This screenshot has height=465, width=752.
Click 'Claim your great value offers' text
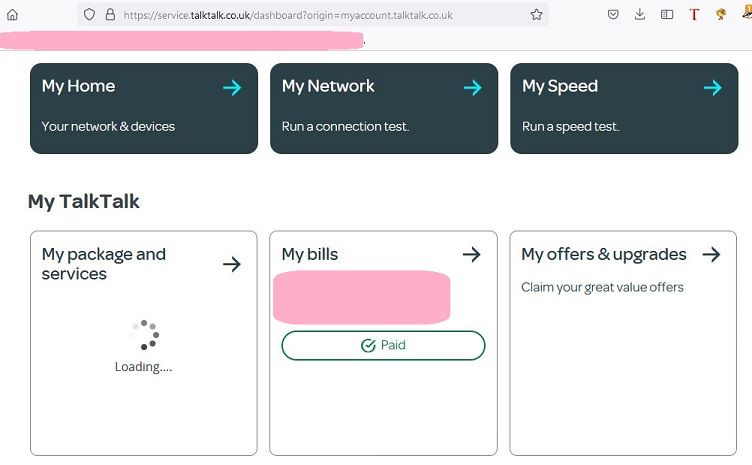pos(602,287)
